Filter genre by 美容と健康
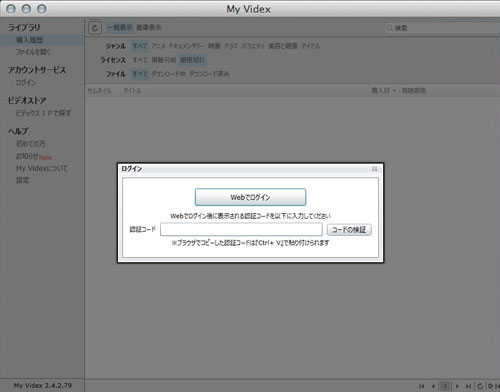This screenshot has height=392, width=500. pos(283,46)
